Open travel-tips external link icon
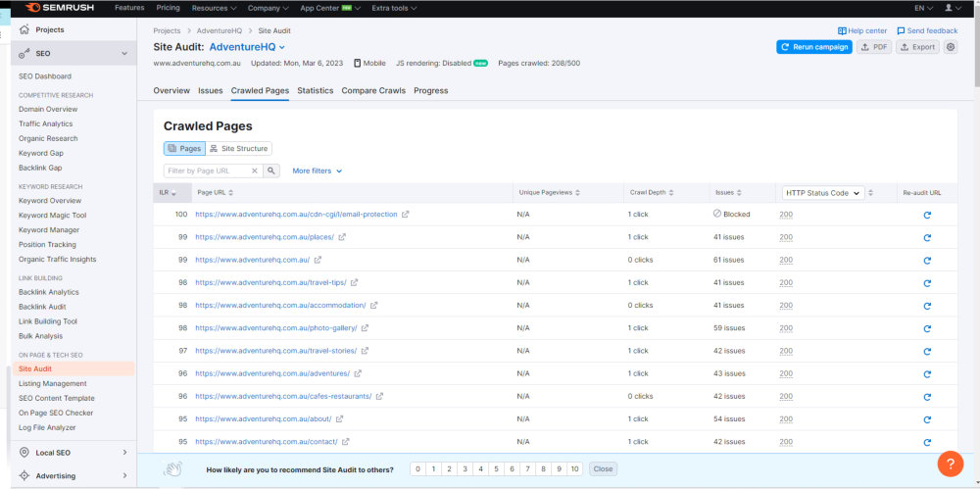The image size is (980, 489). (x=354, y=282)
